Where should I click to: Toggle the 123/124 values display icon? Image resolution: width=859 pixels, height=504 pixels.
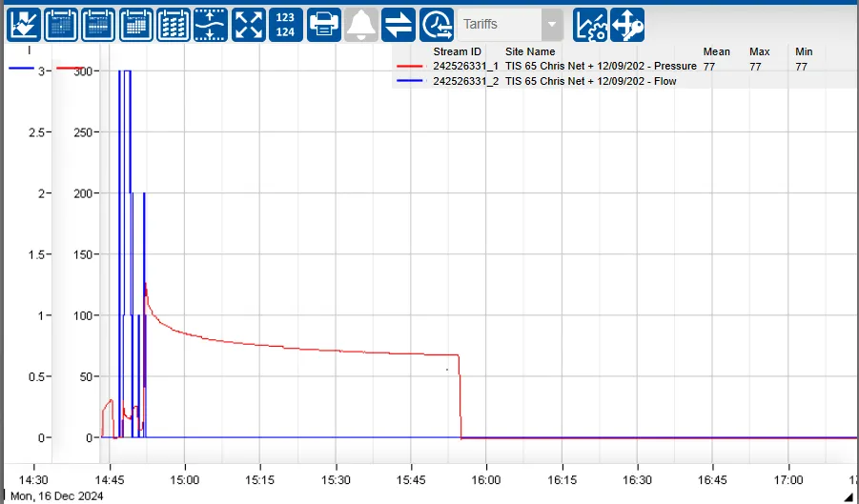pos(286,25)
